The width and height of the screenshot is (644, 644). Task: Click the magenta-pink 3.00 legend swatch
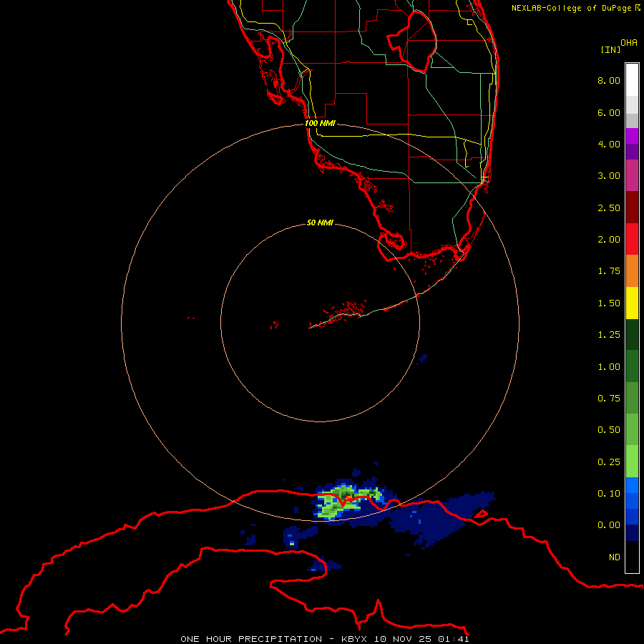pyautogui.click(x=632, y=176)
